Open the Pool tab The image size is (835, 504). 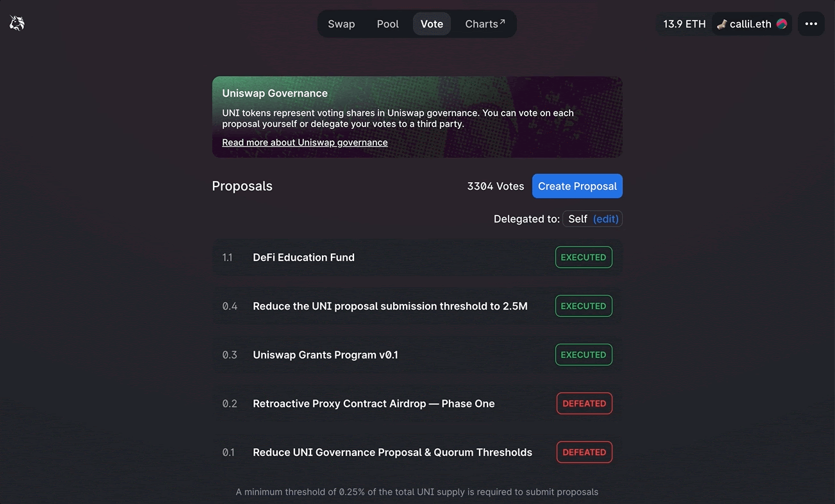[387, 24]
